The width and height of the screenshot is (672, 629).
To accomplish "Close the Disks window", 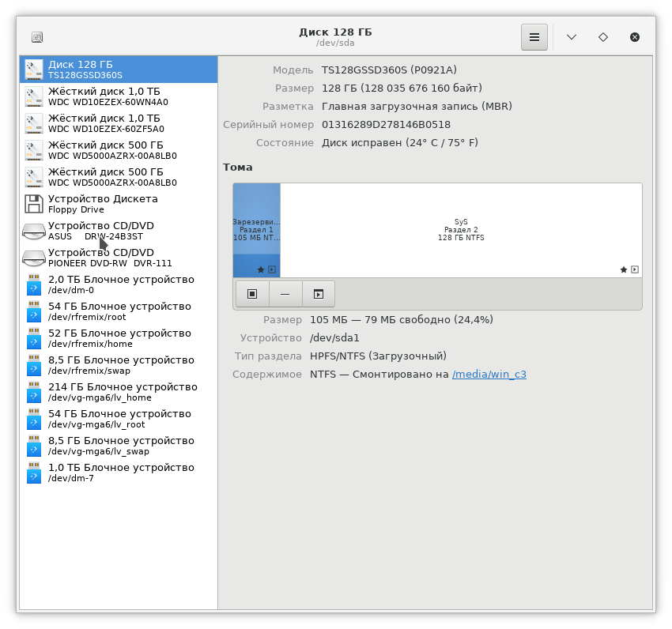I will [635, 37].
